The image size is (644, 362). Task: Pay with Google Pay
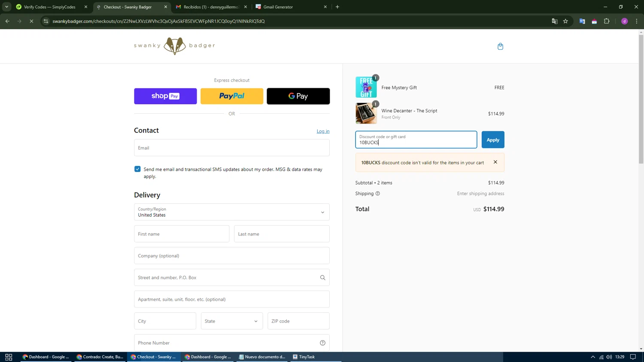(x=298, y=96)
